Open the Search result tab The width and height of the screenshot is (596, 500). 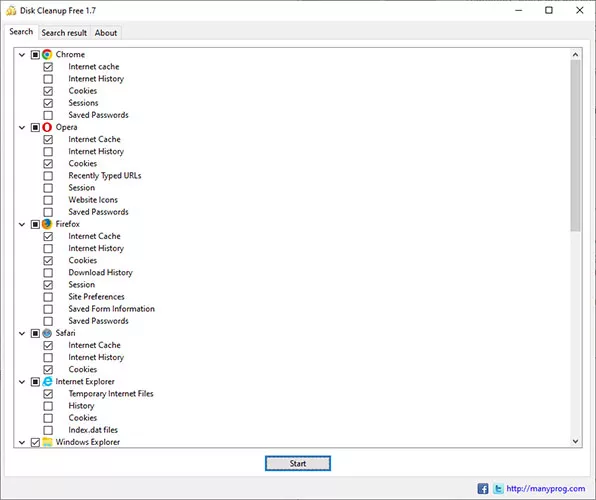tap(64, 33)
